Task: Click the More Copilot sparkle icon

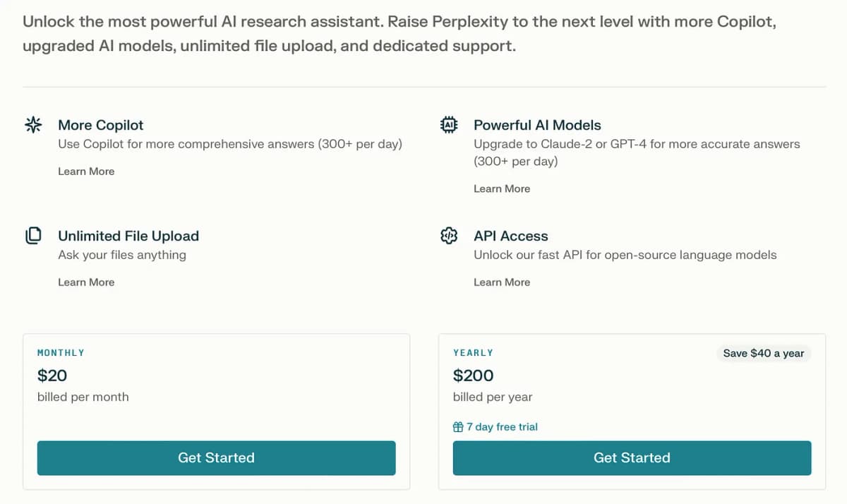Action: tap(33, 126)
